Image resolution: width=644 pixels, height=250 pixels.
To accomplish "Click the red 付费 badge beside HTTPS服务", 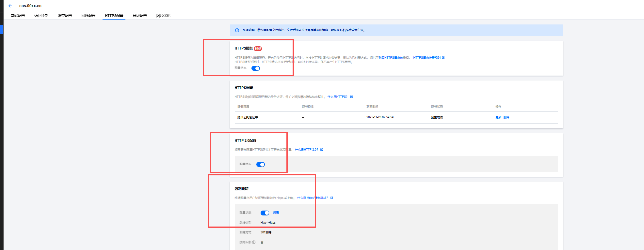I will pos(258,49).
